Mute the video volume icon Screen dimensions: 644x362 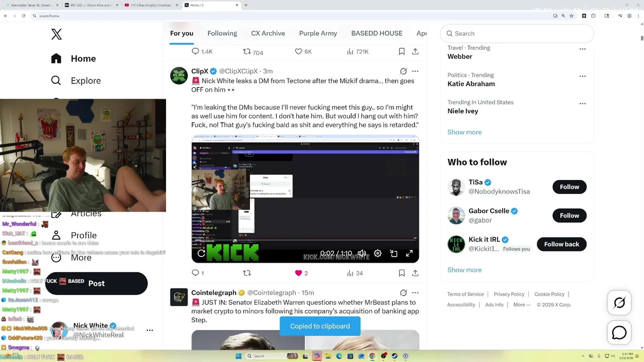click(362, 253)
